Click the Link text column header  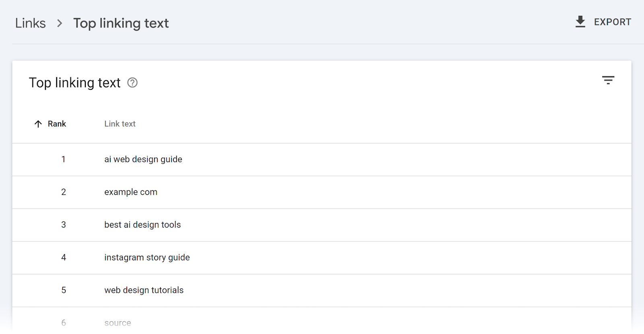[x=120, y=124]
